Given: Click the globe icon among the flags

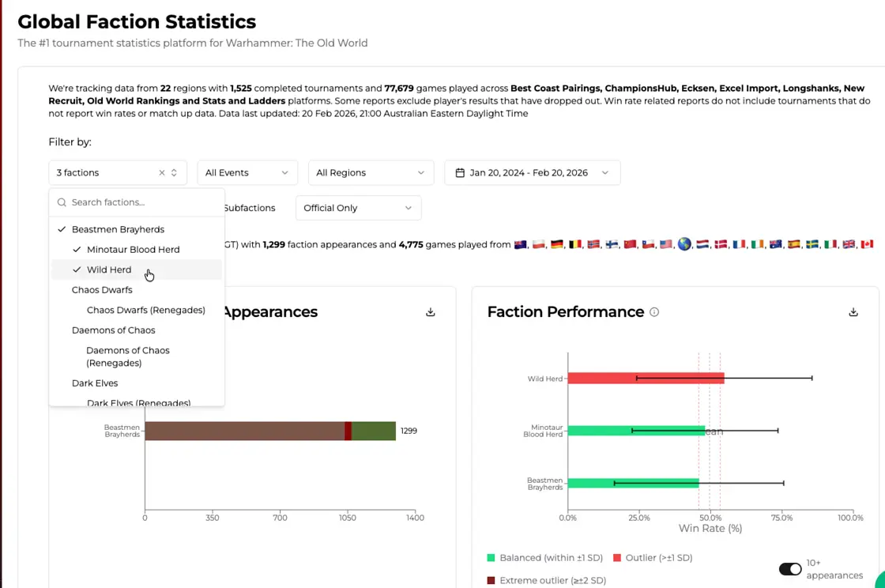Looking at the screenshot, I should [x=684, y=244].
